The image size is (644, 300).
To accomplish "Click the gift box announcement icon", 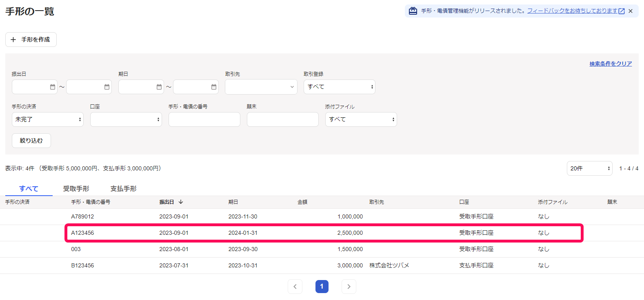I will click(413, 11).
